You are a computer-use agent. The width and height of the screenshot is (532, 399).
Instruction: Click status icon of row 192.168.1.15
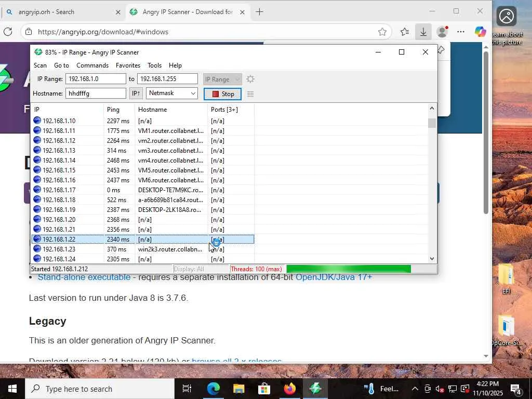pos(37,170)
